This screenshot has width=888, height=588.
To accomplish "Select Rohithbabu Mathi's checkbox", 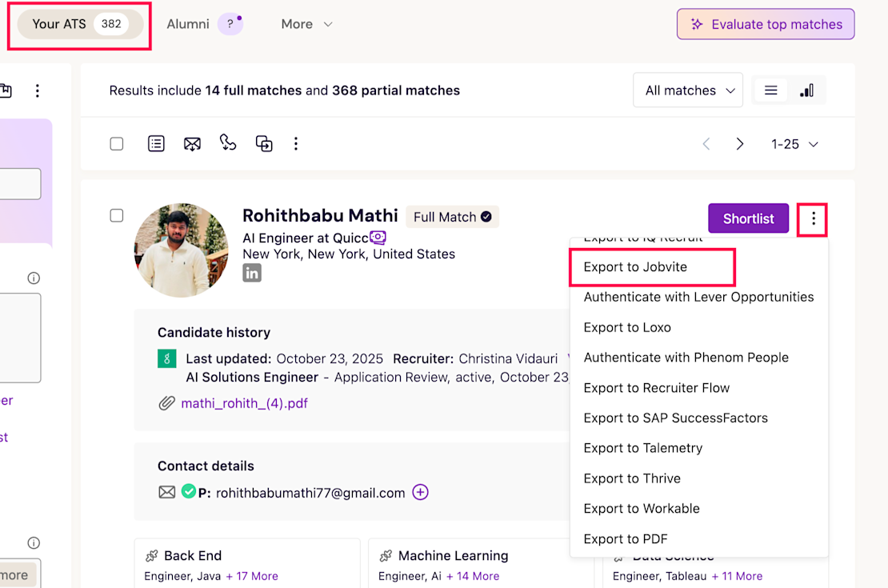I will pos(117,216).
